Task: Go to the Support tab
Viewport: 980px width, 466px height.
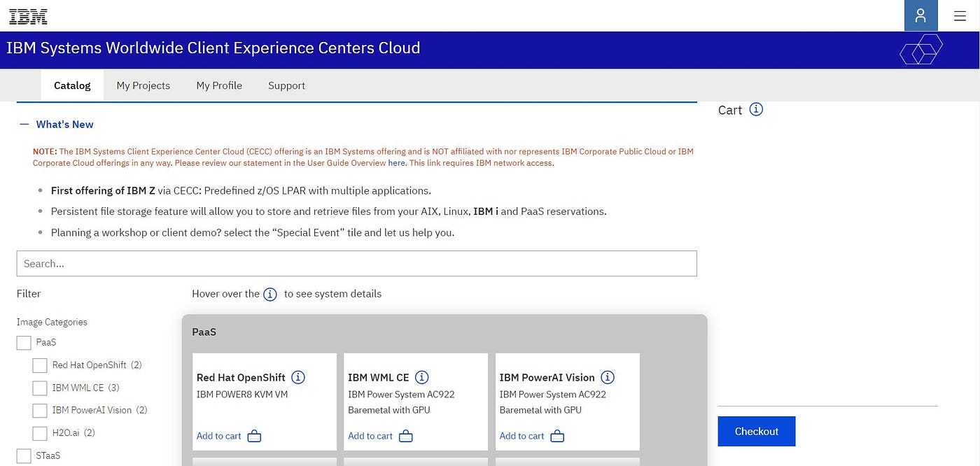Action: coord(286,85)
